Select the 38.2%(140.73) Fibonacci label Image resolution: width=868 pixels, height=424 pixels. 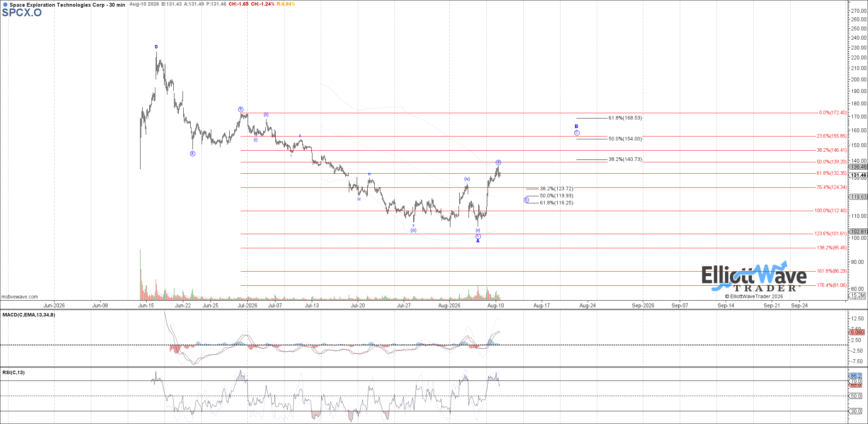pos(625,159)
